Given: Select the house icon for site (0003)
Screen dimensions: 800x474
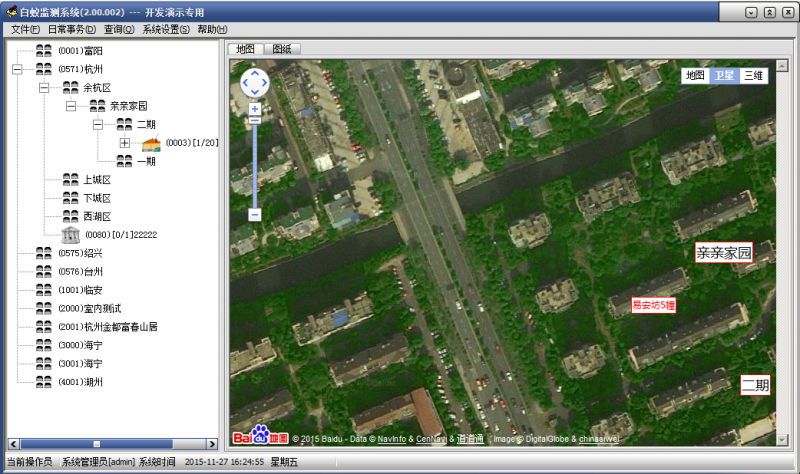Looking at the screenshot, I should tap(151, 143).
